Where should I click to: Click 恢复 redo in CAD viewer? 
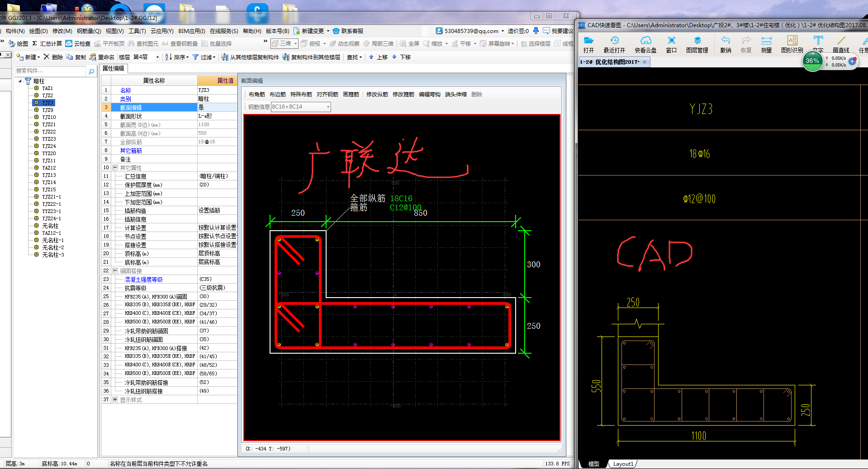click(746, 44)
